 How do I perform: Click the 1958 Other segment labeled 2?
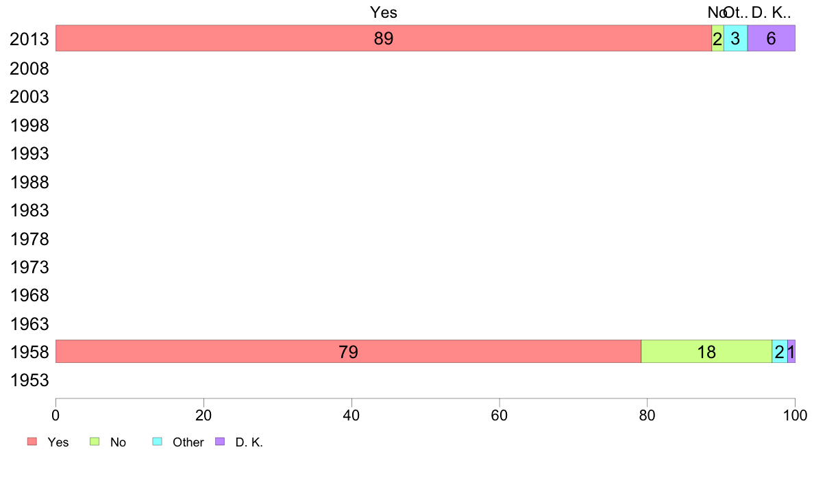click(x=780, y=351)
